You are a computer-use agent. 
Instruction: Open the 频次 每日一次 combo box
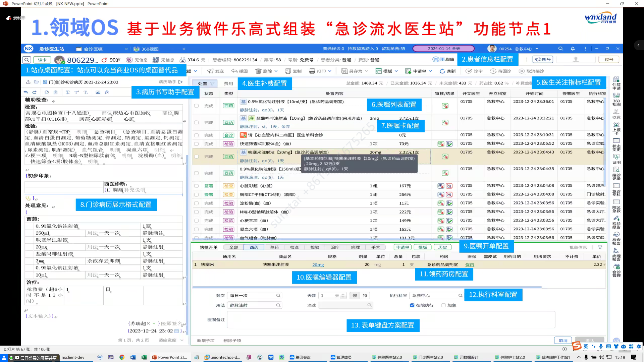pyautogui.click(x=255, y=296)
